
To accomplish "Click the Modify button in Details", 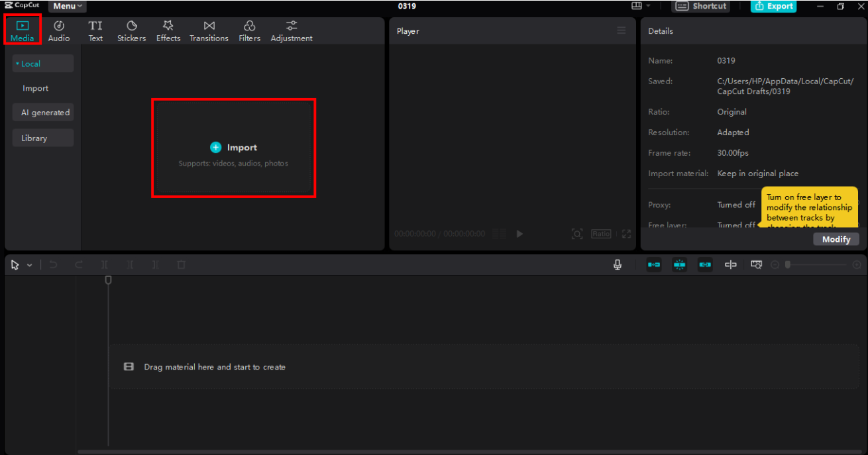I will [836, 239].
